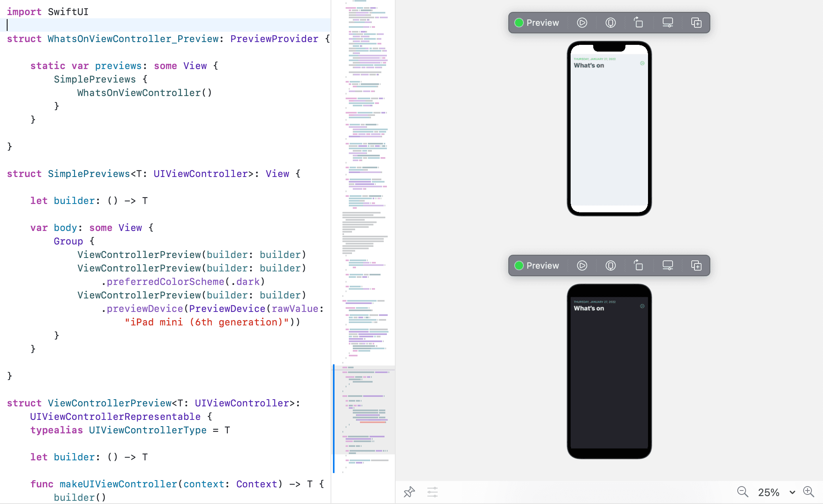
Task: Click the 25% zoom value
Action: 769,492
